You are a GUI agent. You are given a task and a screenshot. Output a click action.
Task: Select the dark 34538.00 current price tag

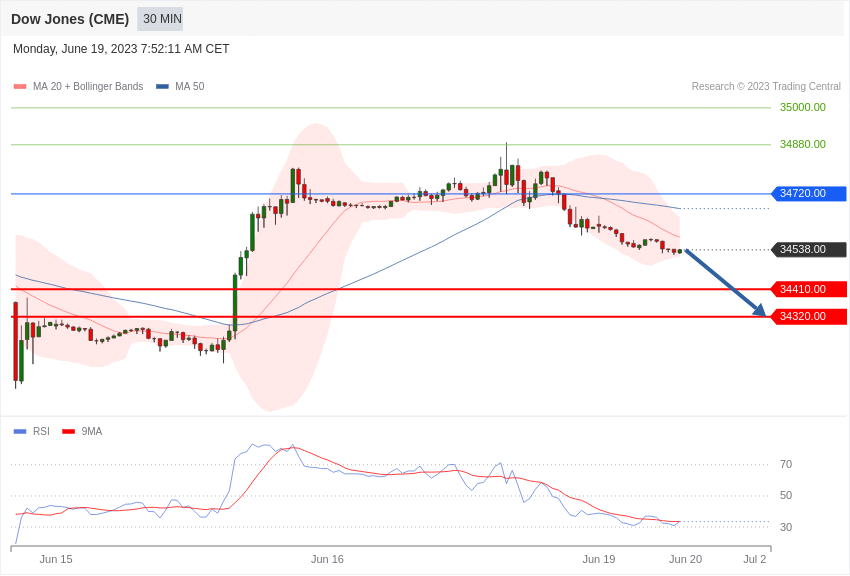click(808, 250)
